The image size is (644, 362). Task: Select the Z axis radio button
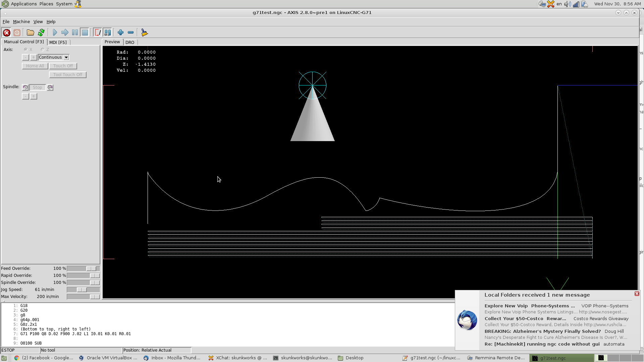[x=43, y=50]
